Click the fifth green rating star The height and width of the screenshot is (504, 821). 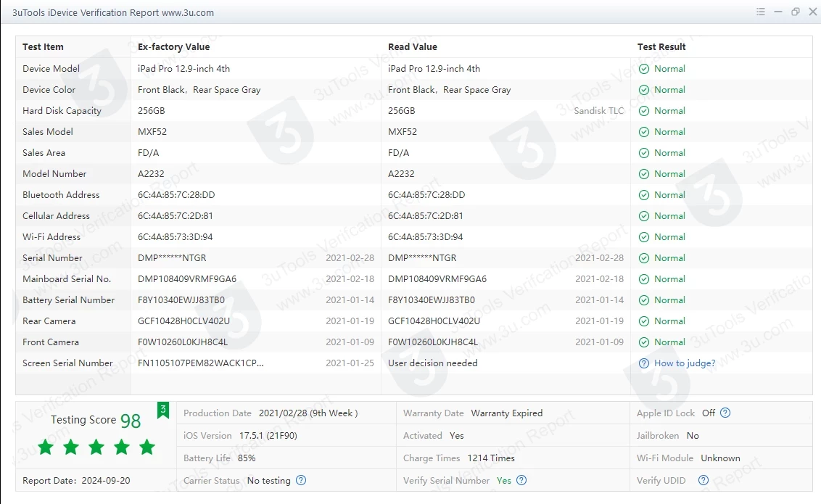point(147,447)
